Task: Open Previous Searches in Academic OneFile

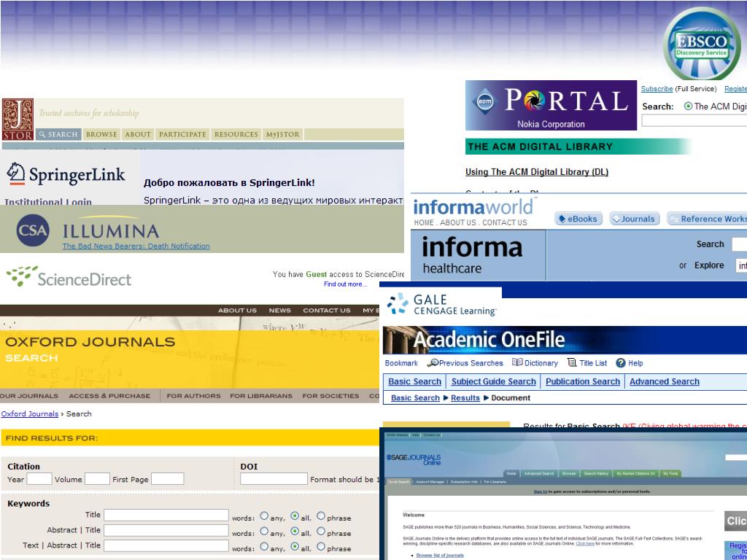Action: 465,363
